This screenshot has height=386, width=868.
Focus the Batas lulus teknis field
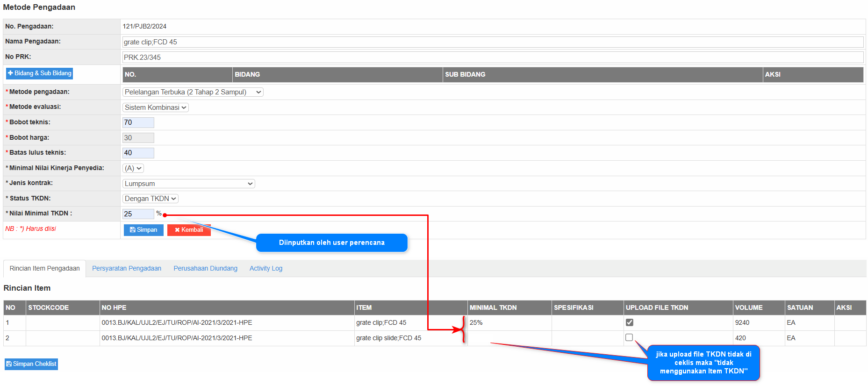pyautogui.click(x=138, y=153)
